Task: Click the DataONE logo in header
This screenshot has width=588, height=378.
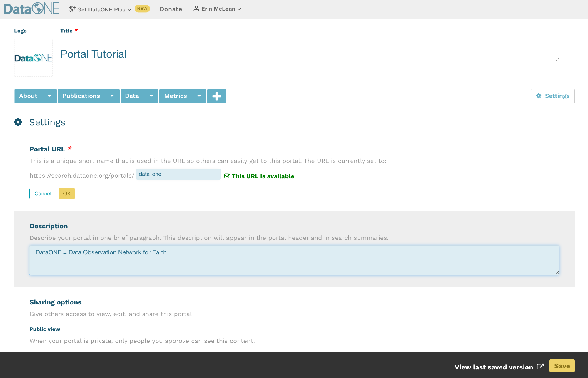Action: pos(31,9)
